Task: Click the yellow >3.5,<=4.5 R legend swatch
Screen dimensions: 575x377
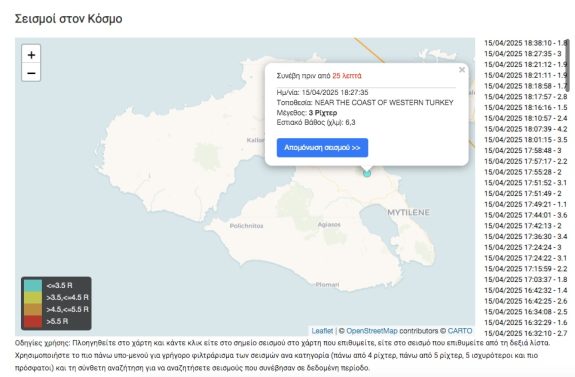Action: (x=33, y=297)
